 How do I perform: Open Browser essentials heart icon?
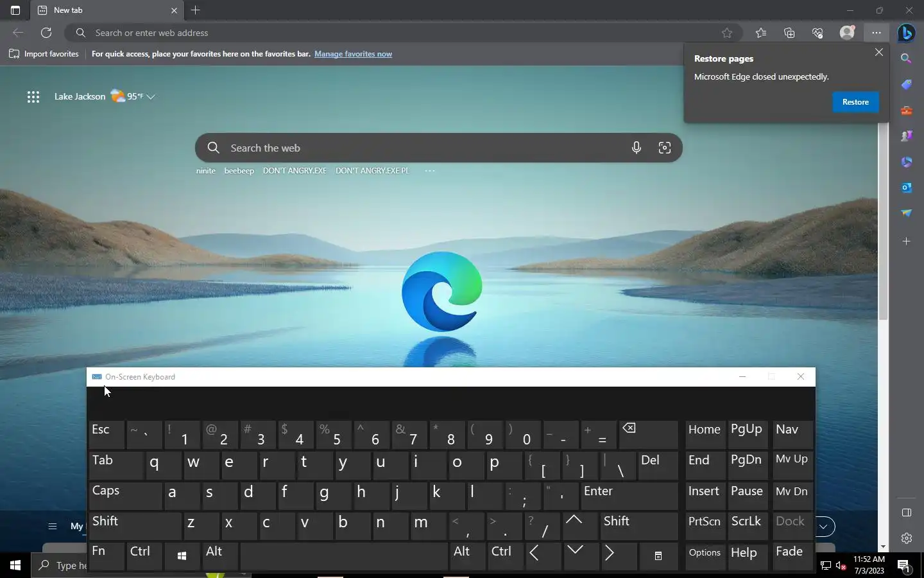pyautogui.click(x=817, y=33)
